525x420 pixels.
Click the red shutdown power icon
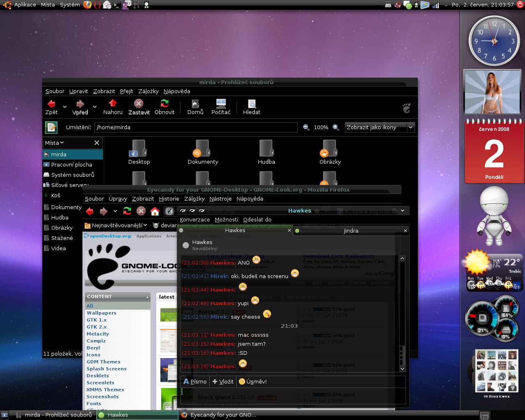[520, 5]
